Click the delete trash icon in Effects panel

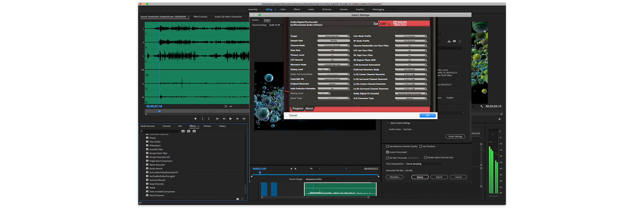[x=242, y=199]
